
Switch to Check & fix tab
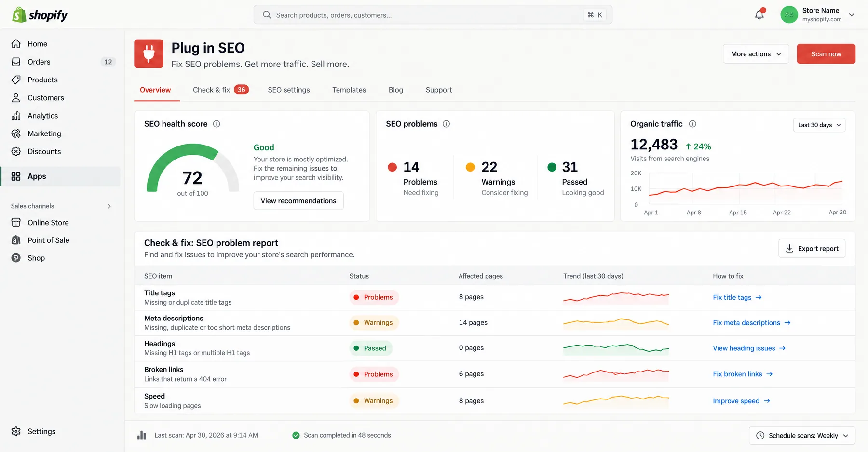point(220,90)
